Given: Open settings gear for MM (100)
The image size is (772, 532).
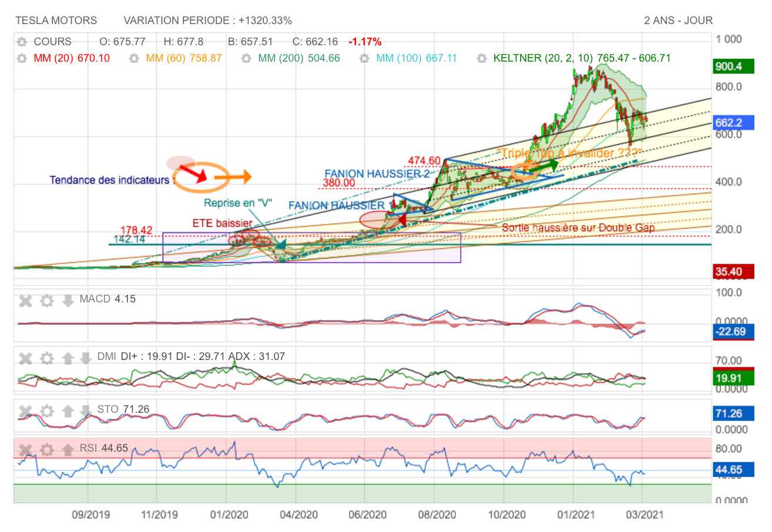Looking at the screenshot, I should (x=364, y=59).
